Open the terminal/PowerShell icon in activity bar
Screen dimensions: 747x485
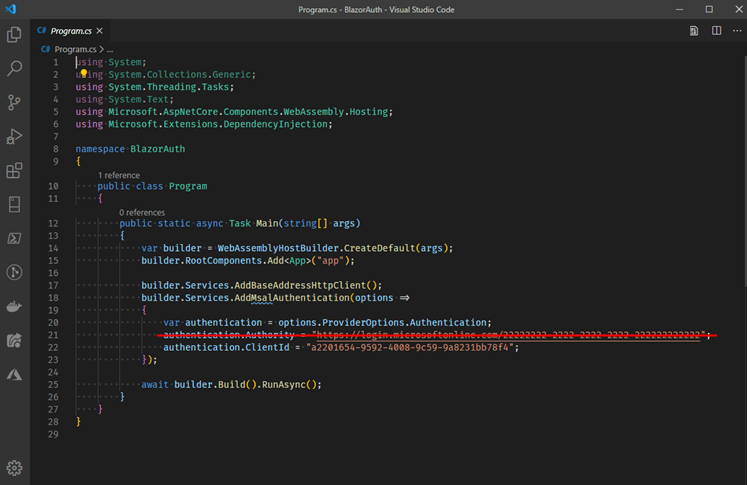coord(14,238)
